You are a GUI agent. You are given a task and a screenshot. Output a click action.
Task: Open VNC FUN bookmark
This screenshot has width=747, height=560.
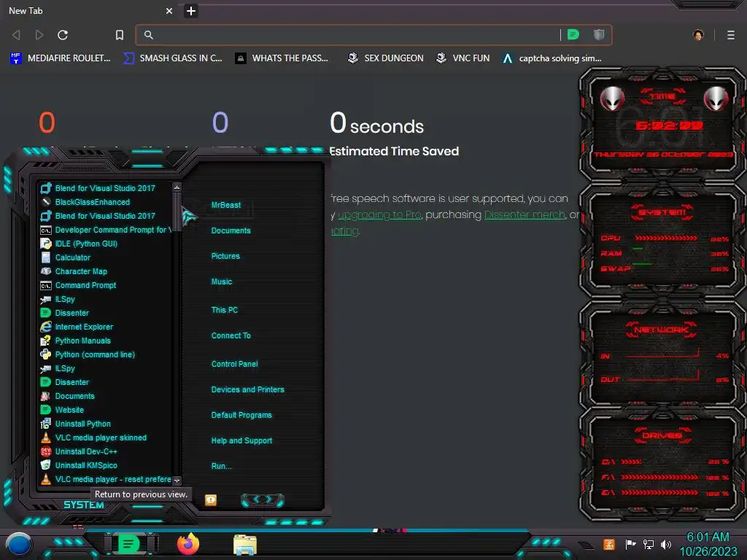(x=462, y=58)
